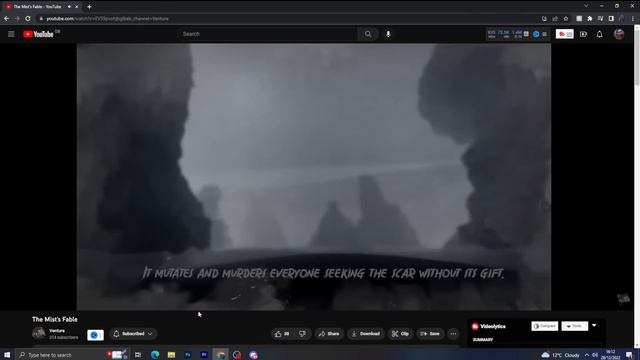640x360 pixels.
Task: Open the three-dot more actions menu
Action: coord(453,334)
